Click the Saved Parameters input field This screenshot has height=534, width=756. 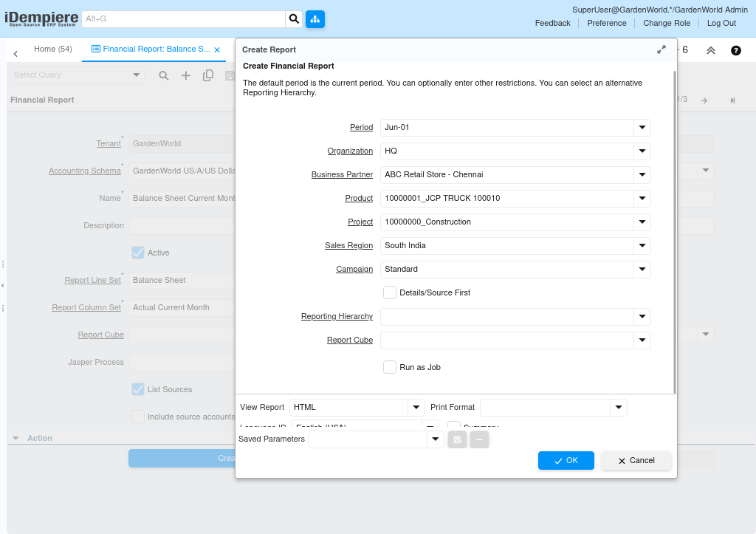point(368,439)
